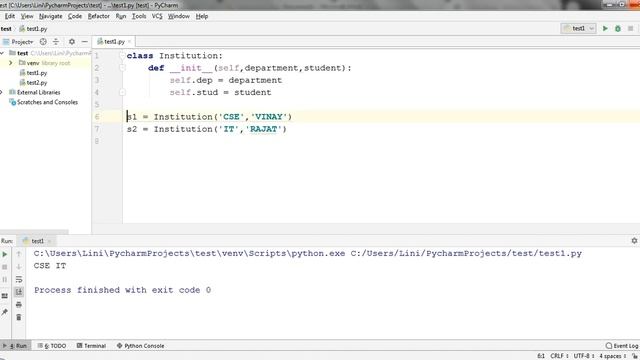Expand the External Libraries node

1,92
